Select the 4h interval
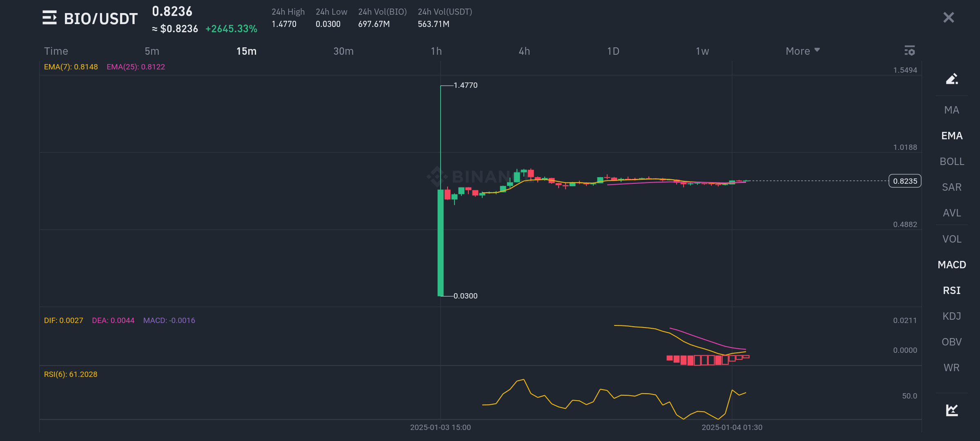Screen dimensions: 980x441 (524, 51)
